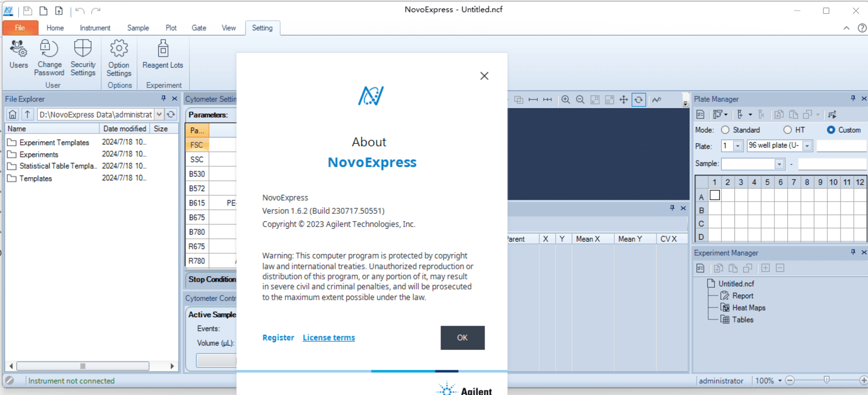Open Option Settings gear

click(119, 58)
